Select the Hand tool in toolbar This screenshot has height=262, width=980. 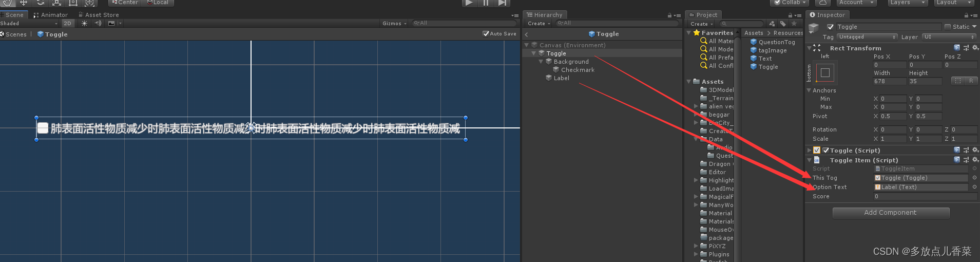pos(7,3)
